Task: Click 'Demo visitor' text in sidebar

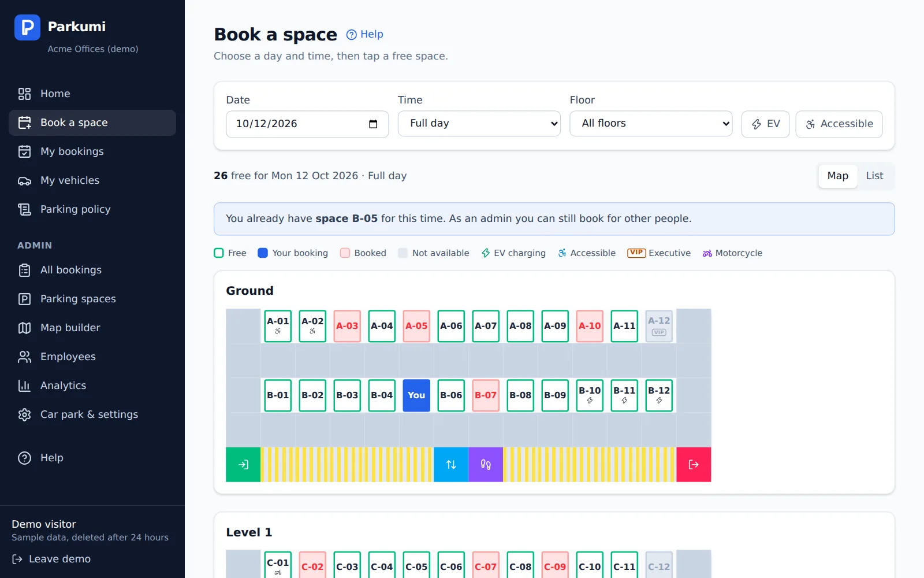Action: pos(44,524)
